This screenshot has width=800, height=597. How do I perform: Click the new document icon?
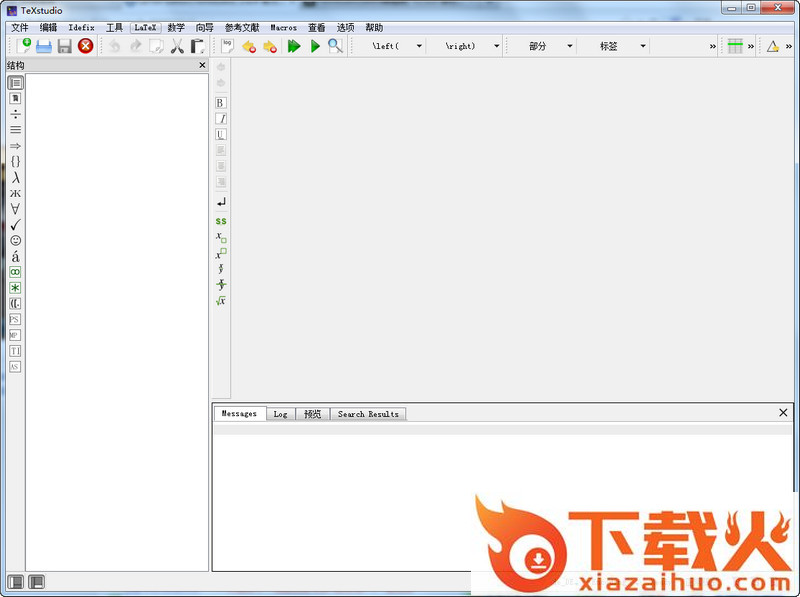pyautogui.click(x=23, y=46)
